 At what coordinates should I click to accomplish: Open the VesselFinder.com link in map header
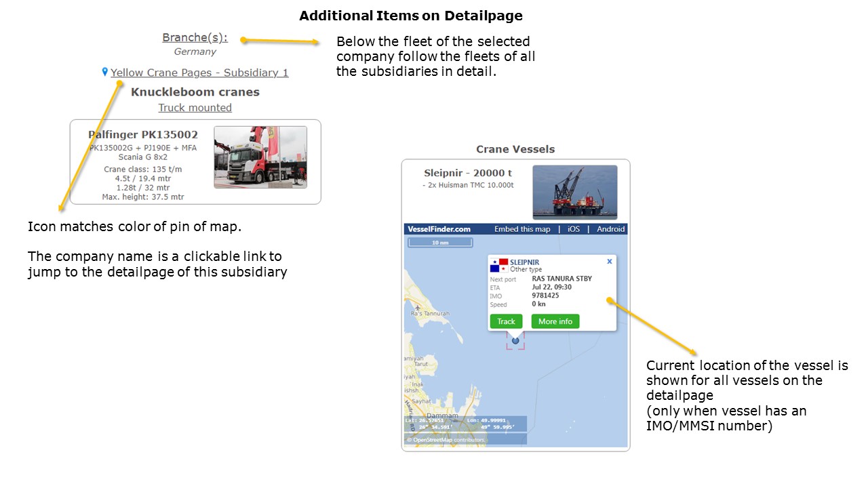point(439,229)
